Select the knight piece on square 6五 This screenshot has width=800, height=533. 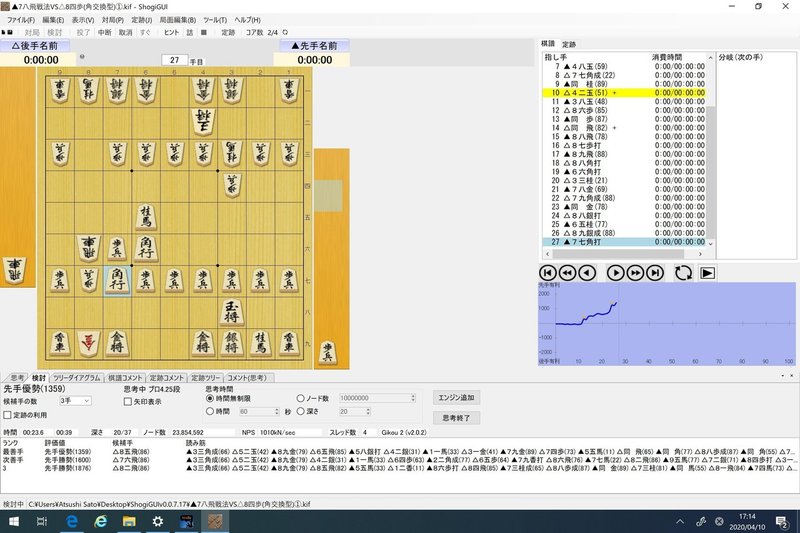coord(146,217)
